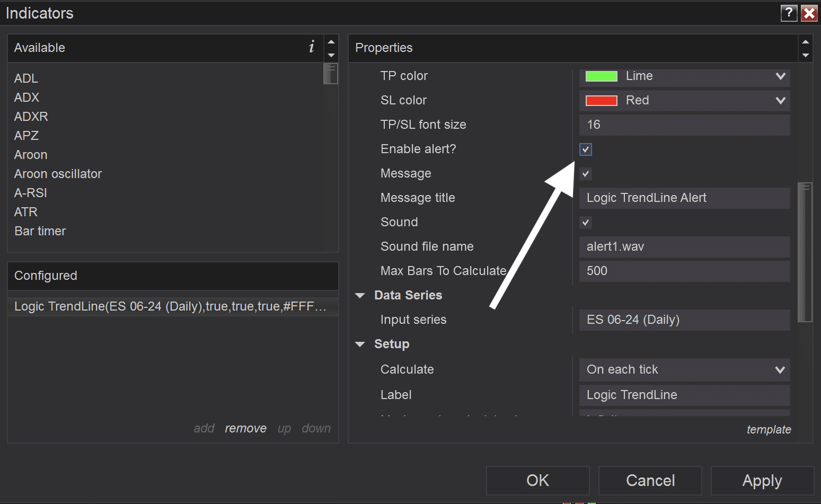Click the Message title input field
Screen dimensions: 821x504
click(x=684, y=198)
